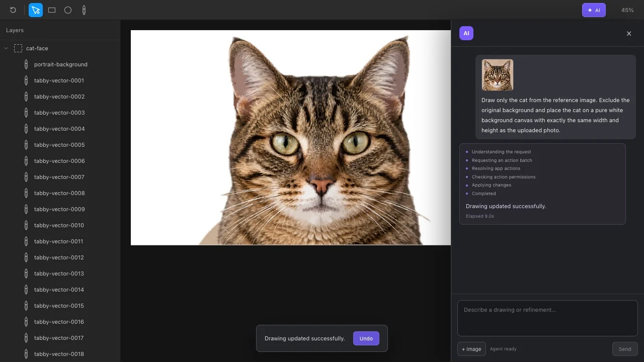
Task: Click the vector icon beside tabby-vector-0009
Action: (26, 209)
